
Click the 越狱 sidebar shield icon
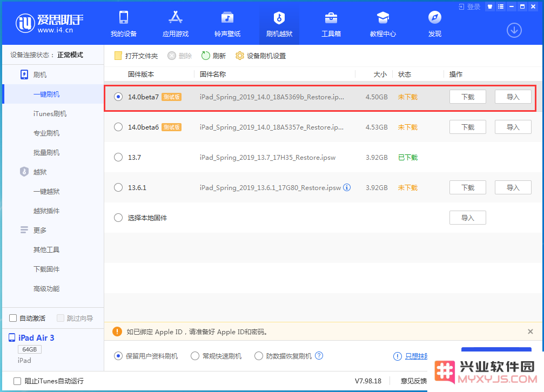tap(24, 172)
